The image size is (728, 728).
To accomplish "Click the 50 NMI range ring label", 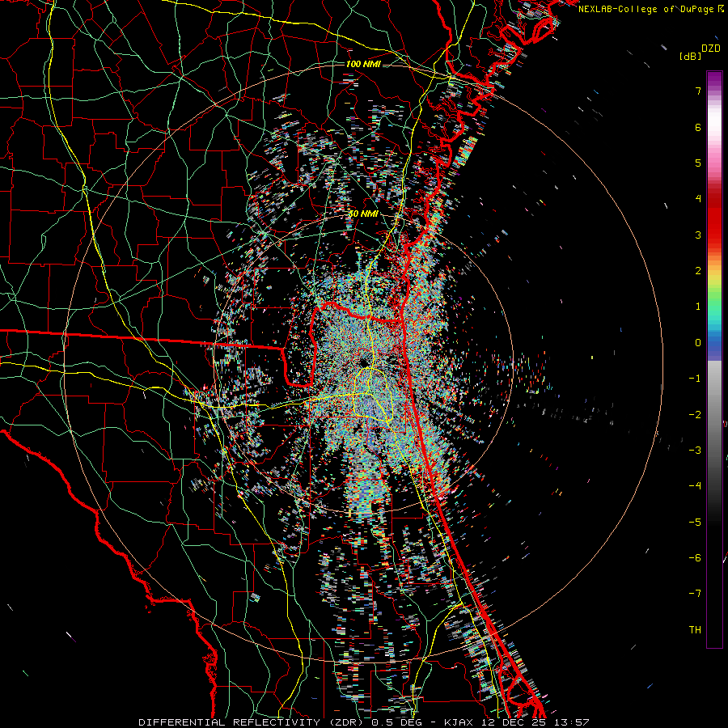I will click(363, 214).
